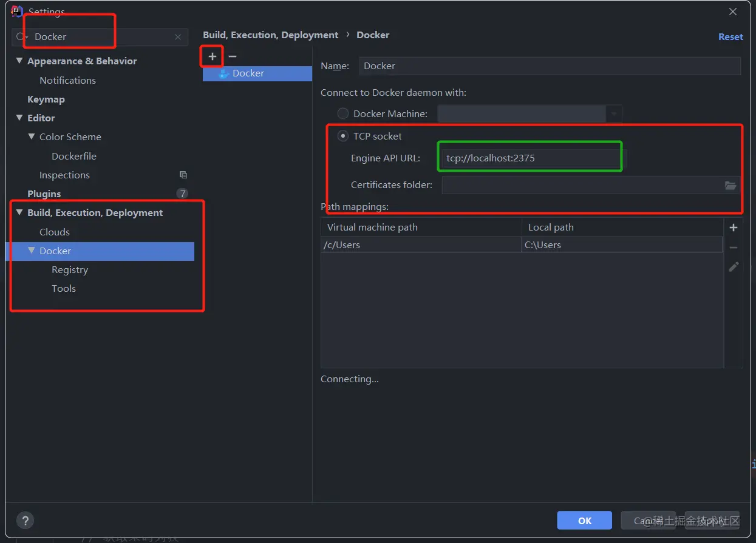The width and height of the screenshot is (756, 543).
Task: Click the Inspections copy-profile icon
Action: [x=183, y=175]
